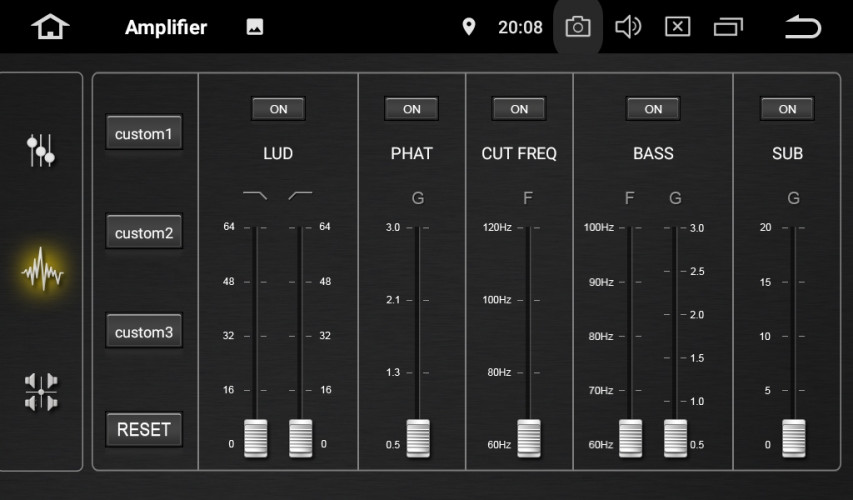Open the equalizer sliders sidebar icon
Viewport: 853px width, 500px height.
[41, 150]
